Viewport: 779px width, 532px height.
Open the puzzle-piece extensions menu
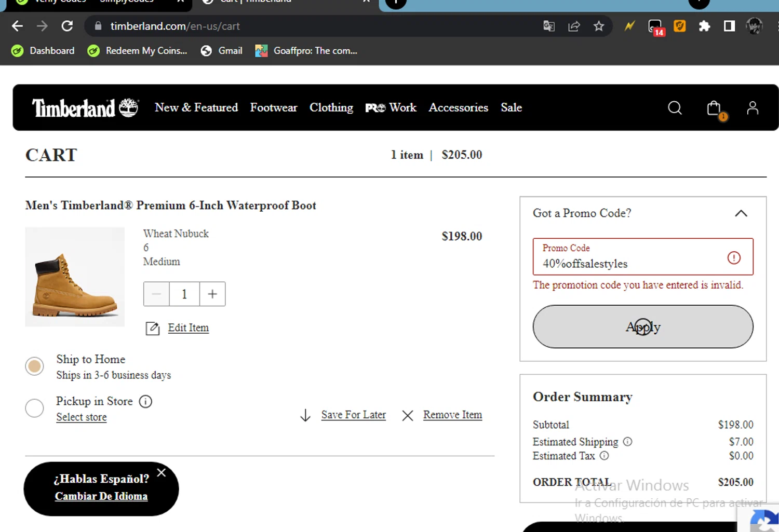pyautogui.click(x=705, y=26)
